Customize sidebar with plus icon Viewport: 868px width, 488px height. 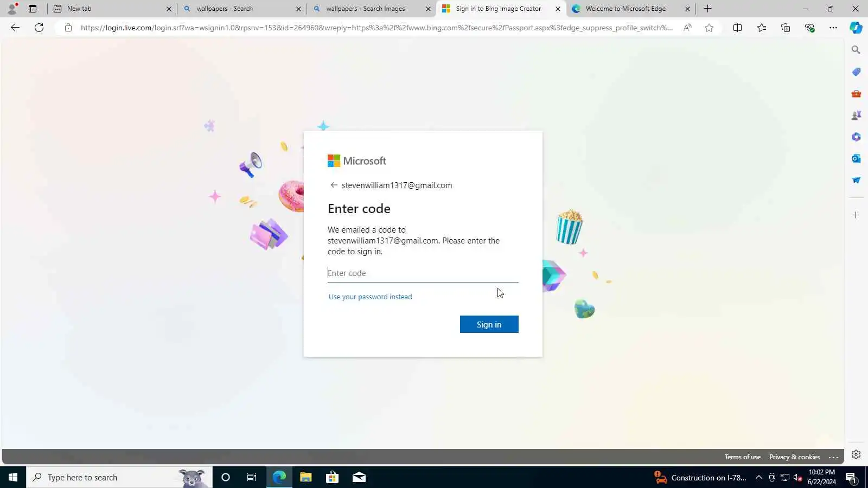[856, 215]
